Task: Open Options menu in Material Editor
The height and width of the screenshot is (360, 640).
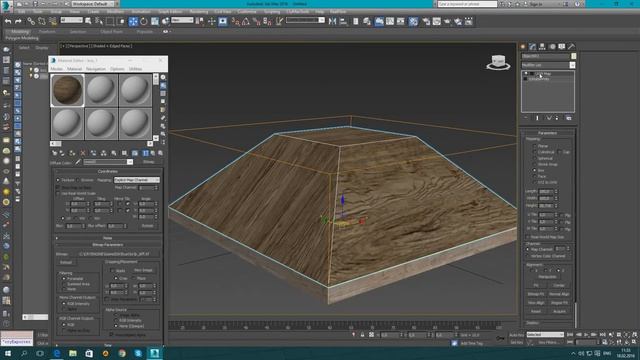Action: point(117,69)
